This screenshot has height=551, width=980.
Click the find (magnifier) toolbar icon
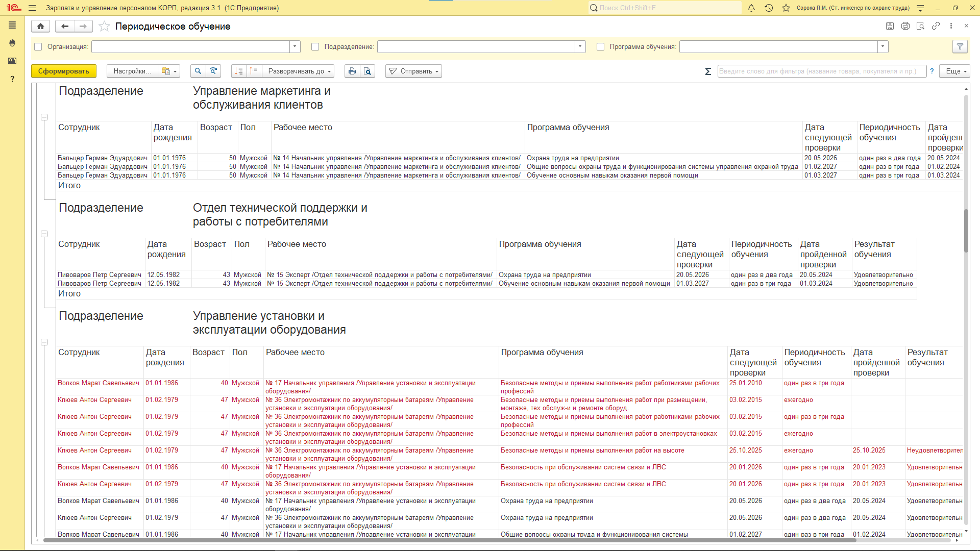[198, 71]
